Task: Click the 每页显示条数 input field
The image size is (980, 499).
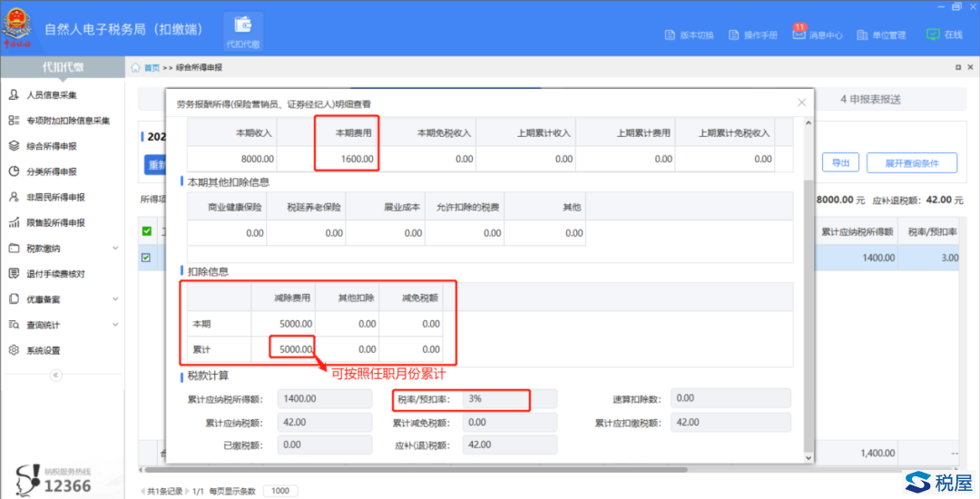Action: pos(280,490)
